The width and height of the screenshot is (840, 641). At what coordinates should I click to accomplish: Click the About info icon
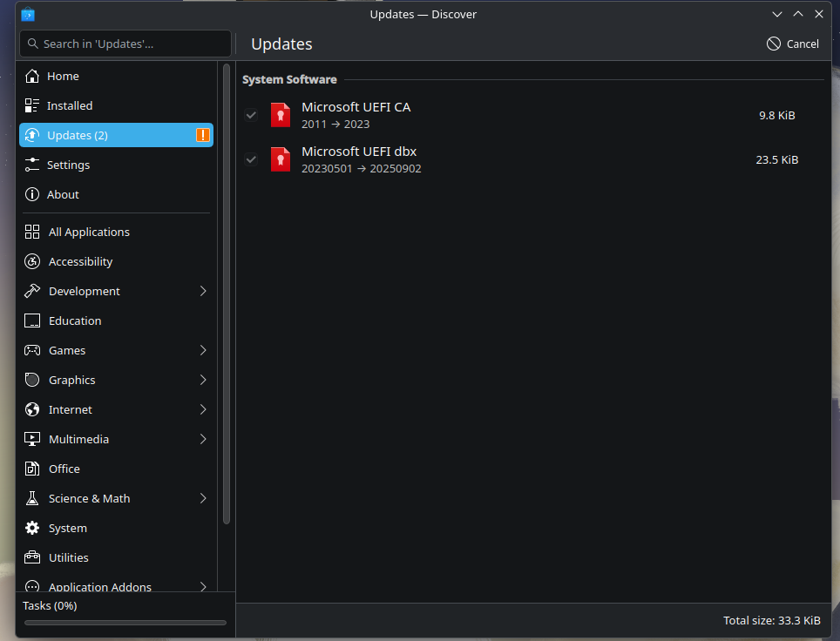32,194
